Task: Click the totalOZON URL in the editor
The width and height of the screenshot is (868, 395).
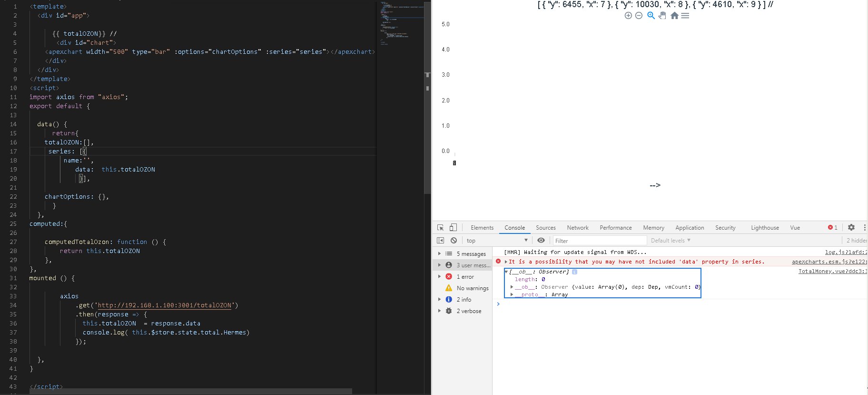Action: point(165,305)
